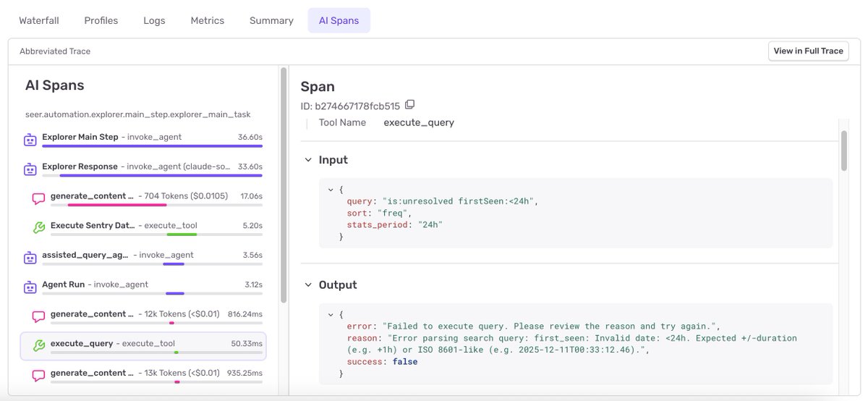Click the 36.60s duration value
Screen dimensions: 868x401
click(250, 137)
